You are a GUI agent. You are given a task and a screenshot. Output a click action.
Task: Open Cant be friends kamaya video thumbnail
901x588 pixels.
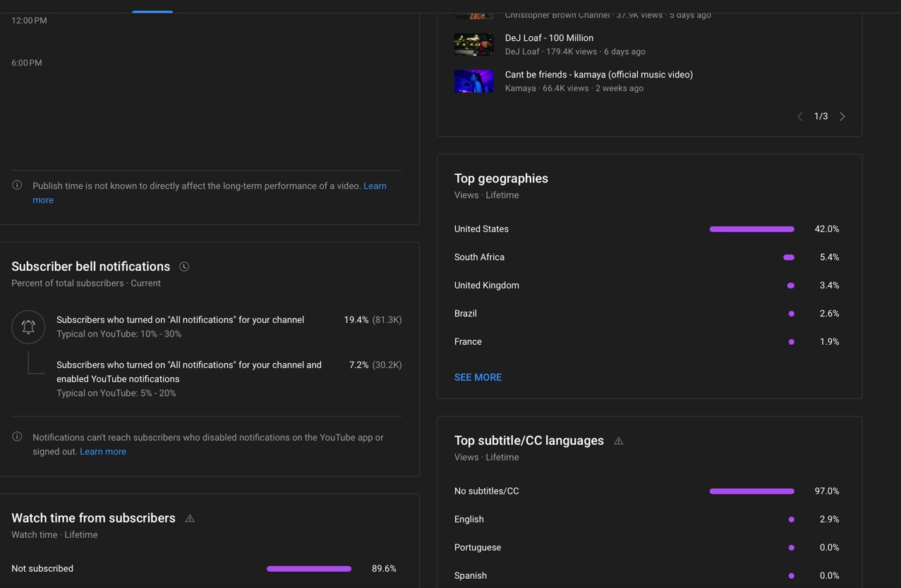tap(474, 81)
